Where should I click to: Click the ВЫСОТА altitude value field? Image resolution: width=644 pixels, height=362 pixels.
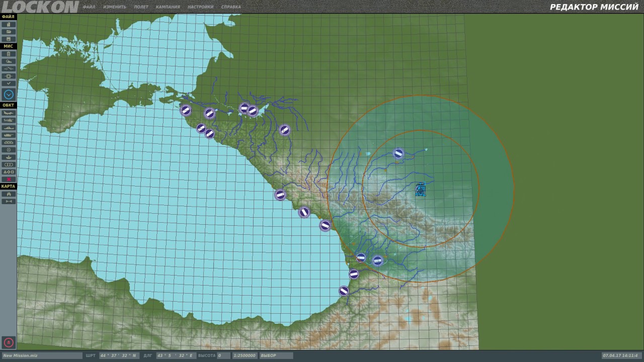(x=223, y=355)
